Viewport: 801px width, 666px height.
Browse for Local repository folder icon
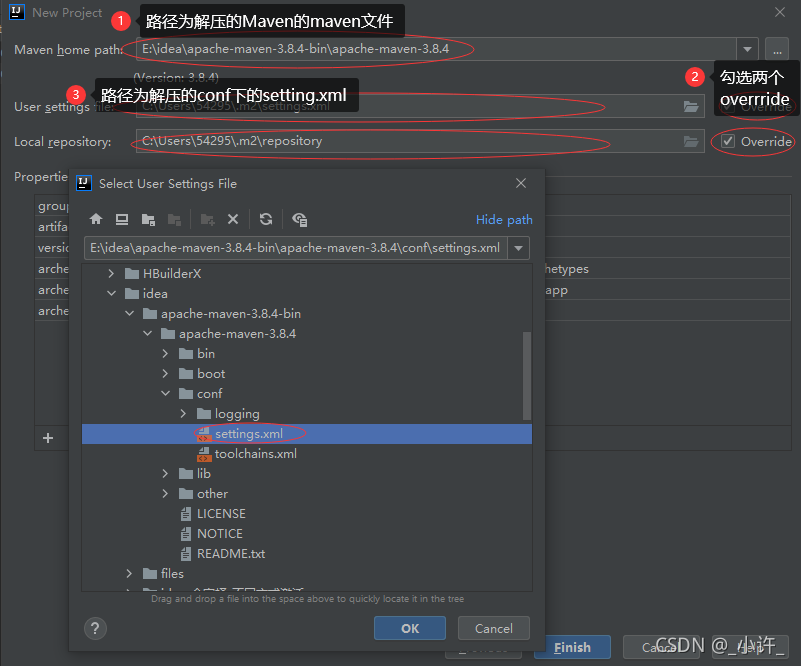691,141
